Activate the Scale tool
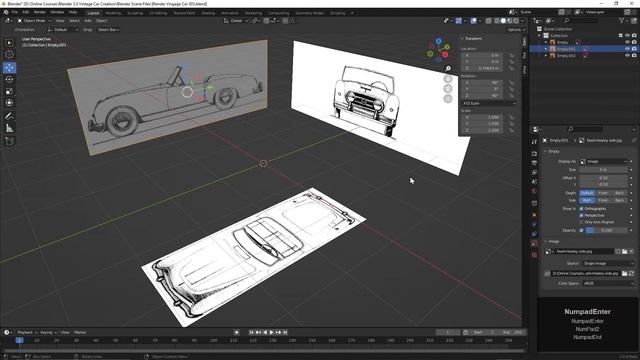This screenshot has width=640, height=360. coord(9,91)
